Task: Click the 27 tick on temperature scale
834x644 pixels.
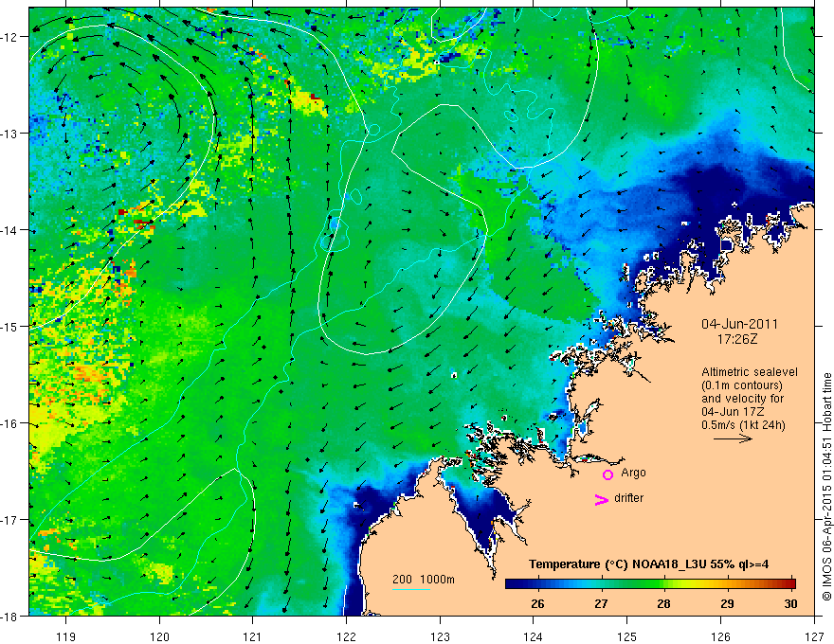Action: point(601,603)
